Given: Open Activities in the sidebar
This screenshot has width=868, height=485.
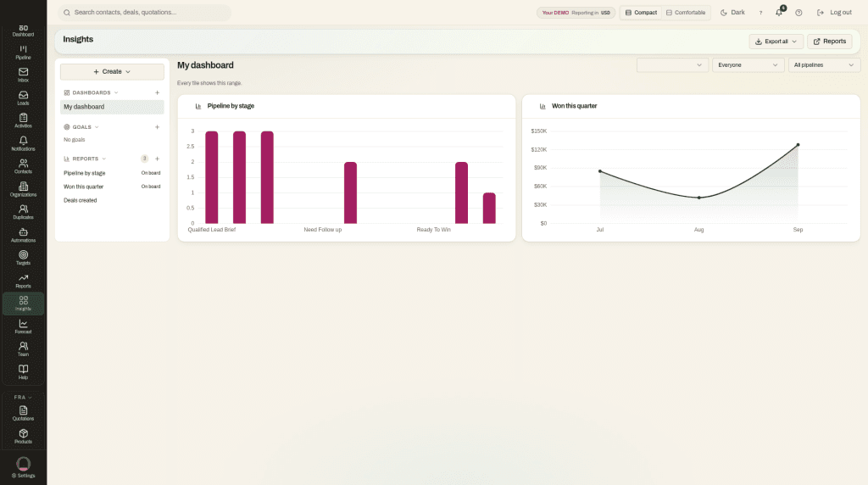Looking at the screenshot, I should click(23, 120).
